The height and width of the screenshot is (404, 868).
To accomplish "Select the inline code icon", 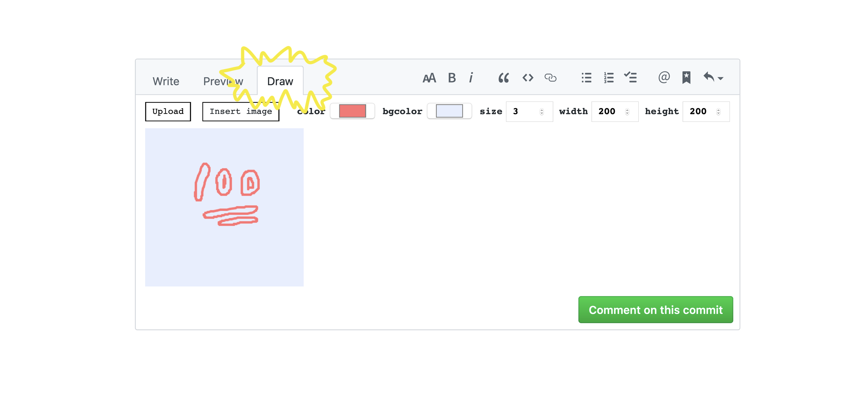I will coord(527,78).
